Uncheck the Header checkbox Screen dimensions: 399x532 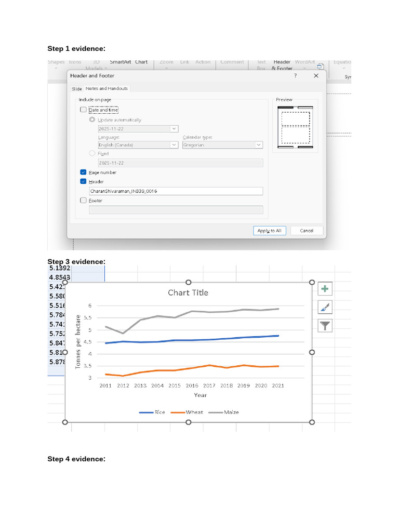tap(83, 181)
